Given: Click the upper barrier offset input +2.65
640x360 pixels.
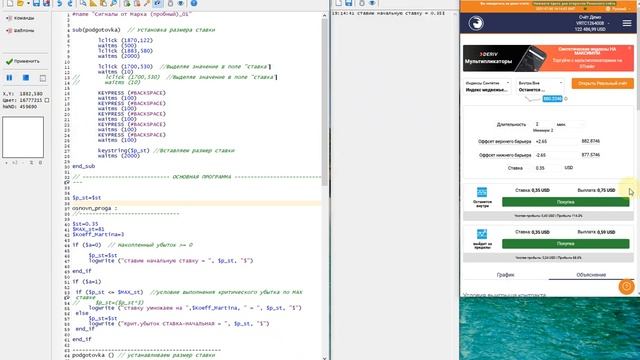Looking at the screenshot, I should point(555,141).
